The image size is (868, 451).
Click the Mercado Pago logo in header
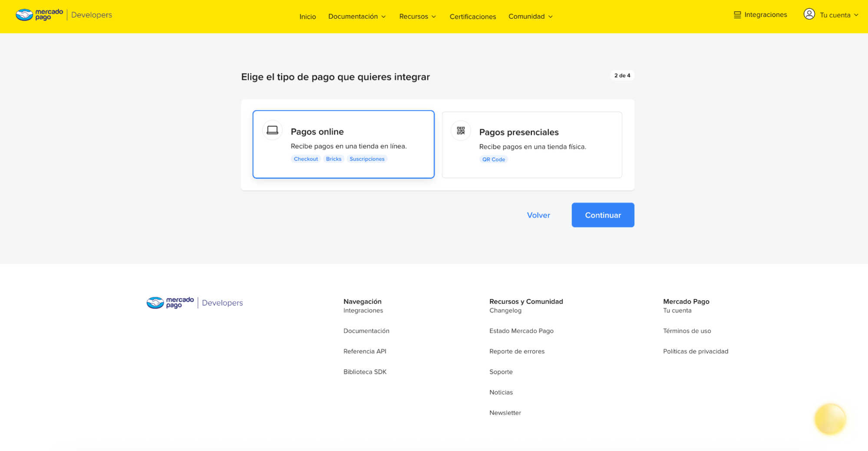tap(40, 15)
